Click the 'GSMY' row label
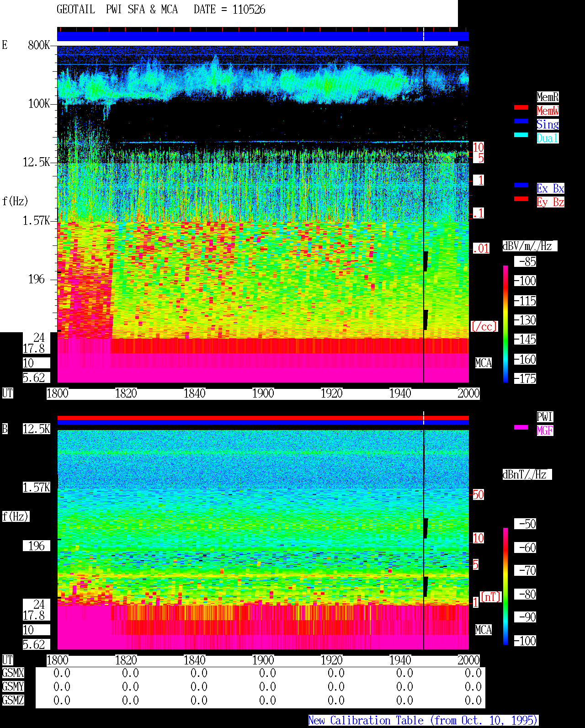Viewport: 585px width, 728px height. 13,686
